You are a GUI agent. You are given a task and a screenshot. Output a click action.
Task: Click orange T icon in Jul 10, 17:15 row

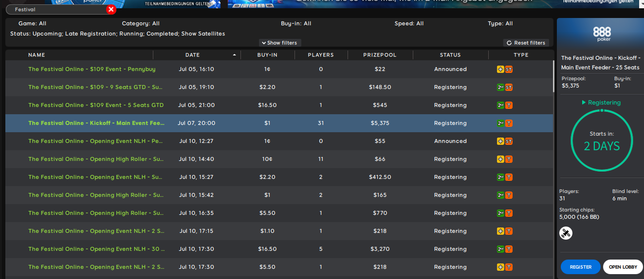(509, 231)
